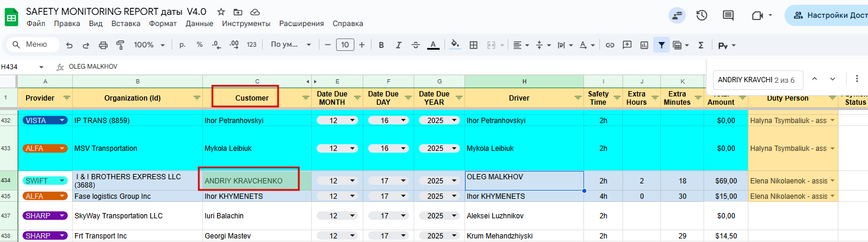Viewport: 868px width, 242px height.
Task: Open the fill color picker
Action: point(454,45)
